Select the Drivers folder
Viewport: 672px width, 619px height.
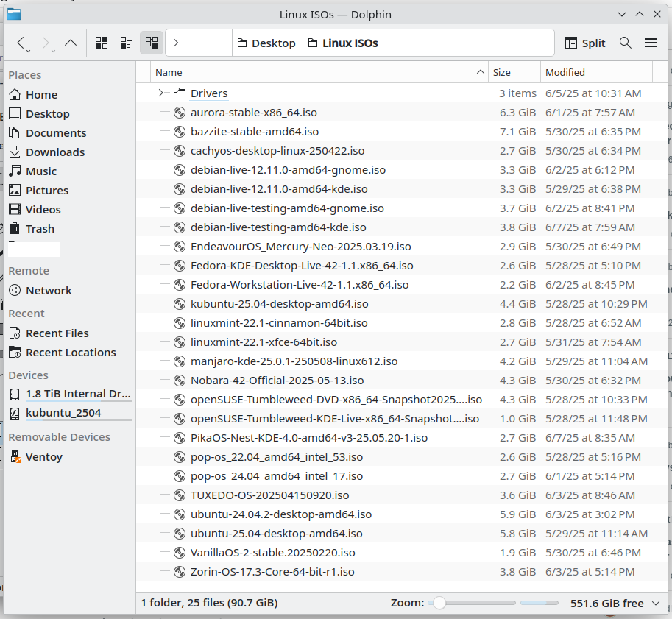(x=209, y=93)
